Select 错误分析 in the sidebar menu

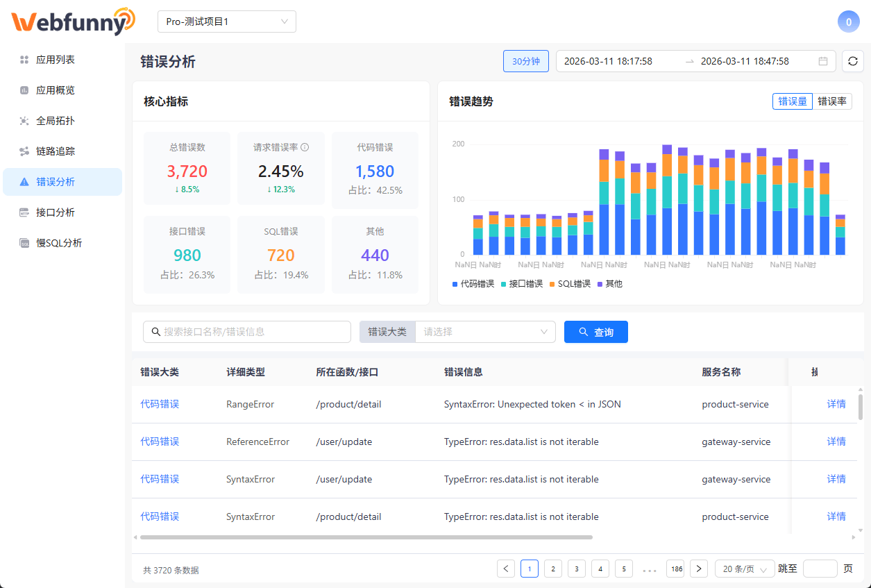coord(63,181)
